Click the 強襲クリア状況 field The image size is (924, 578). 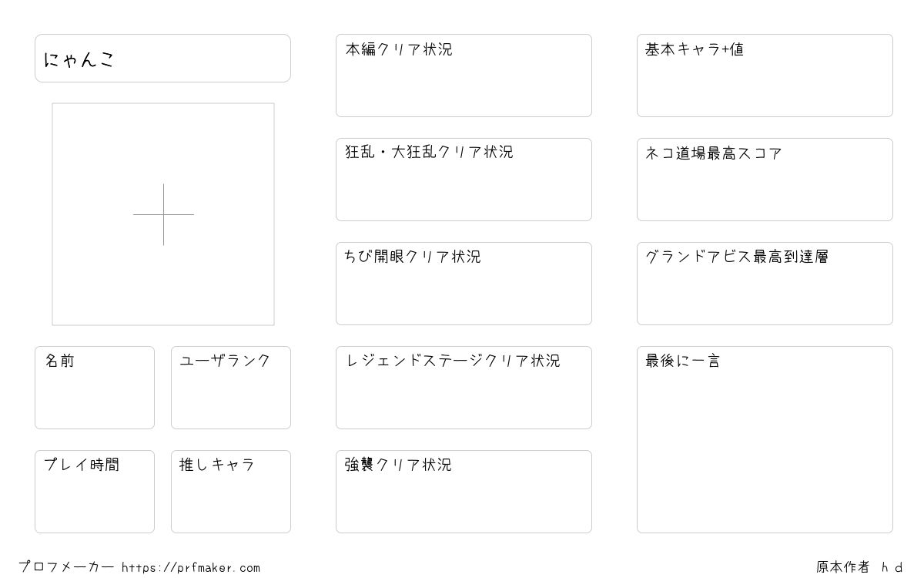click(464, 492)
